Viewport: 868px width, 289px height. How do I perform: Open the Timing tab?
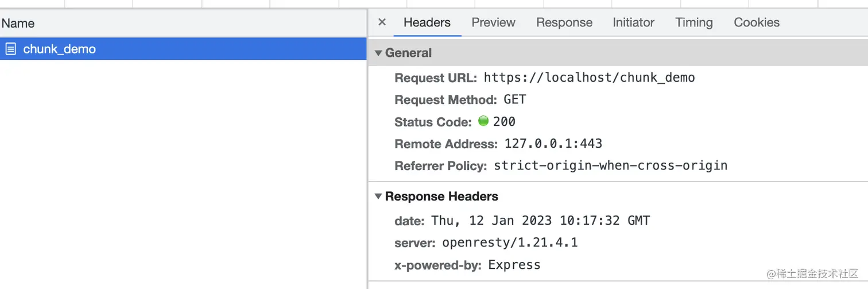click(693, 22)
